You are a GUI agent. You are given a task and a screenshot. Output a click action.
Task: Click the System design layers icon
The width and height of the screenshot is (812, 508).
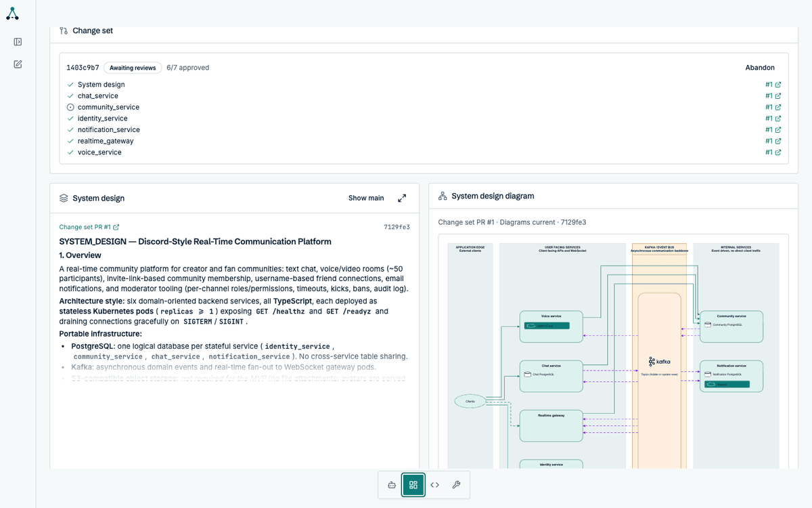(64, 198)
